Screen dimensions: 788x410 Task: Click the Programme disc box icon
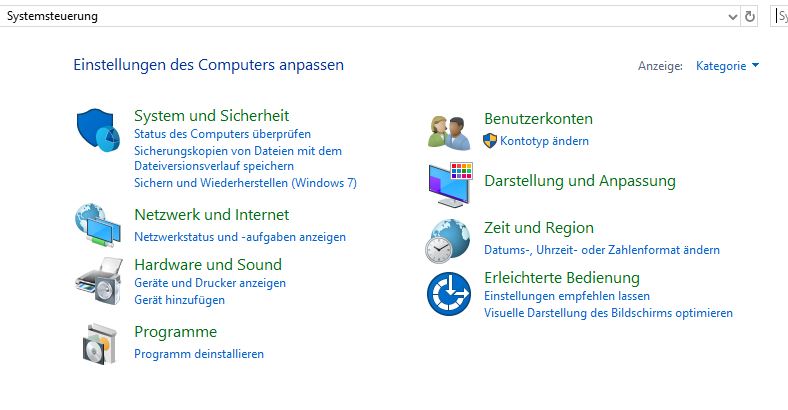click(100, 344)
